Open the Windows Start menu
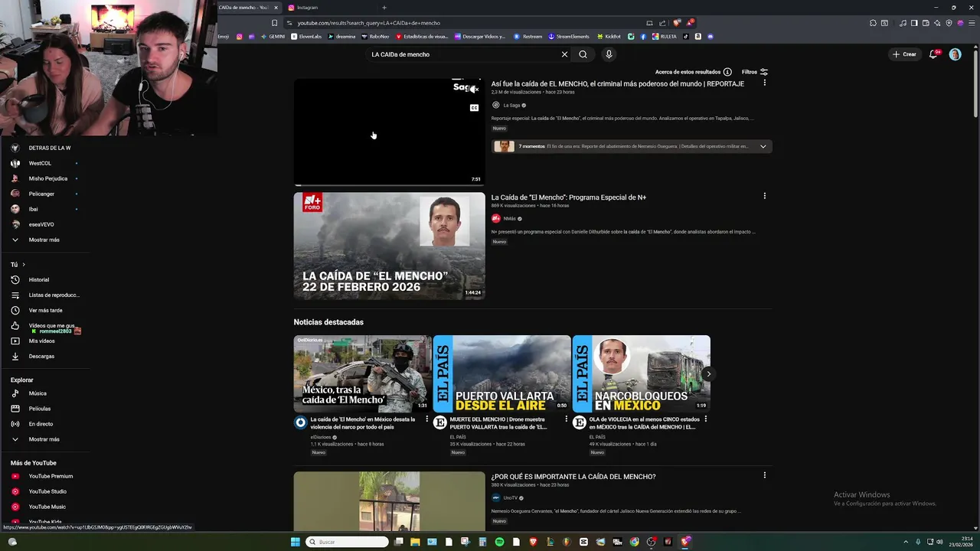Viewport: 980px width, 551px height. coord(296,542)
